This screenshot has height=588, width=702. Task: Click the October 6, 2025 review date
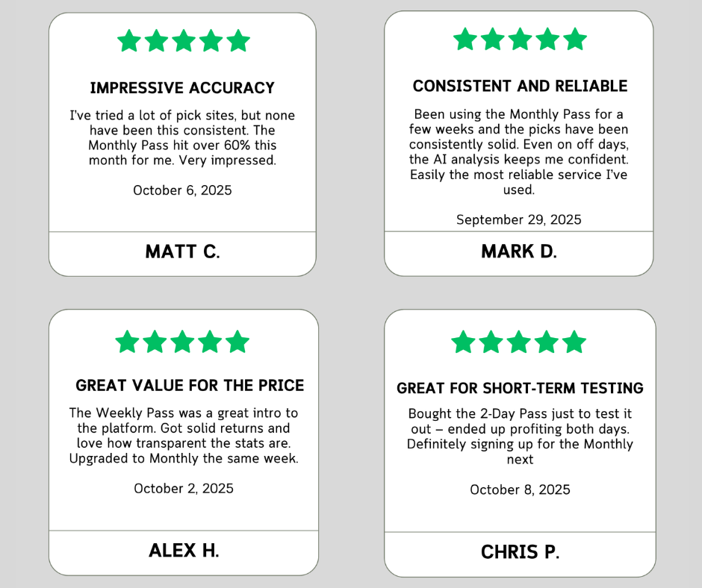(x=182, y=190)
